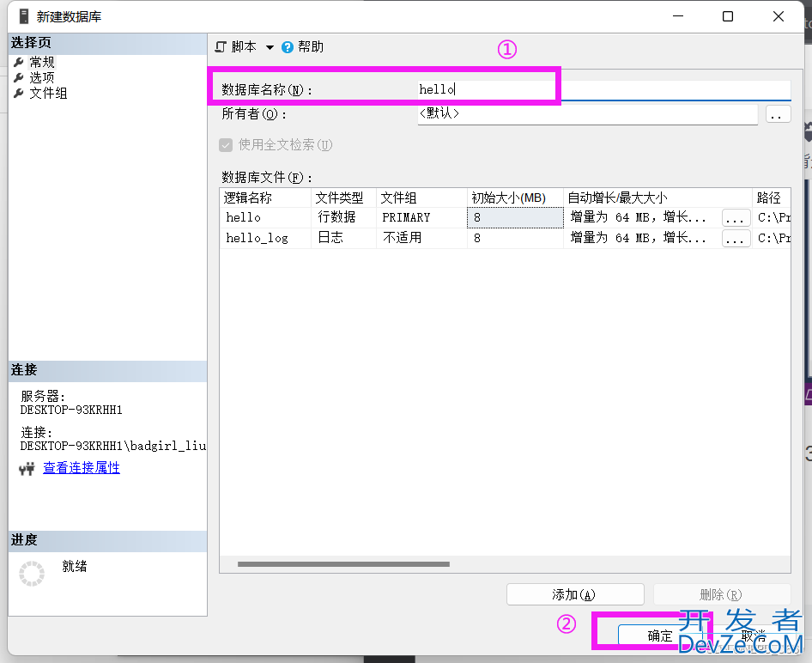Screen dimensions: 812x663
Task: Confirm with the 确定 button
Action: [660, 636]
